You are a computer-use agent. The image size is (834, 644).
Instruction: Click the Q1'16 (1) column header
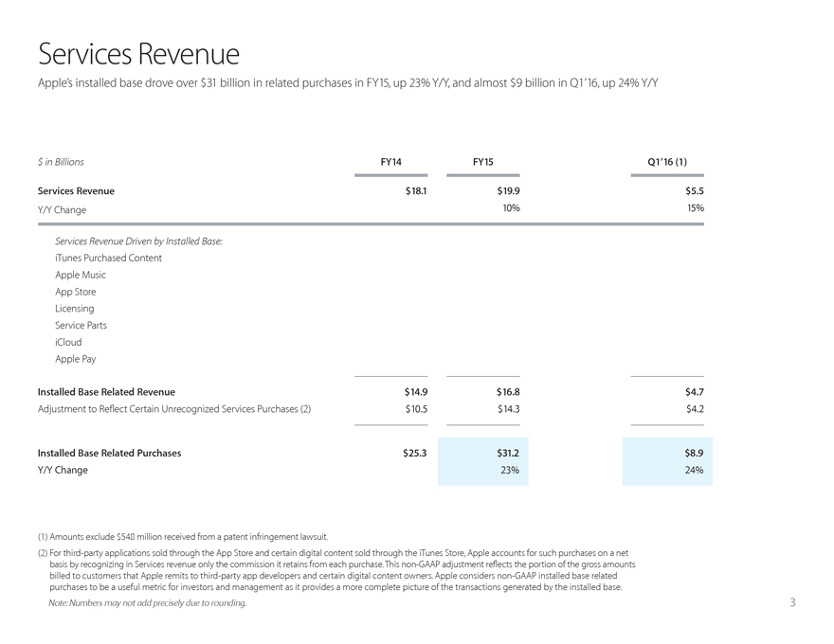[674, 162]
